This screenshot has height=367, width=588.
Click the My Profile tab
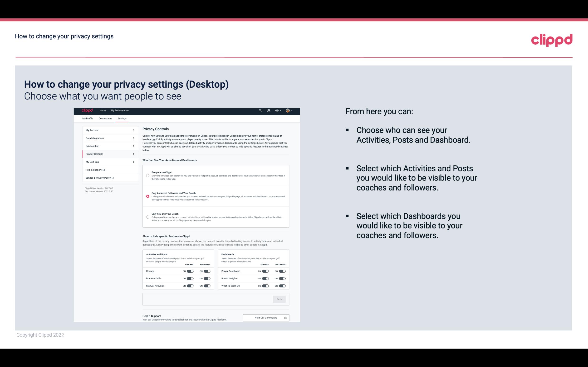point(88,118)
